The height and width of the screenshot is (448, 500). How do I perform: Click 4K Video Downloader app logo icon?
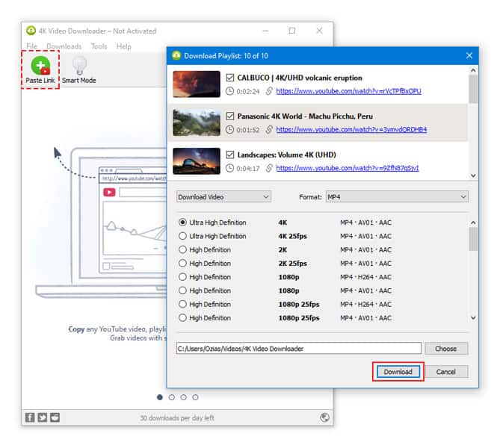pos(31,31)
